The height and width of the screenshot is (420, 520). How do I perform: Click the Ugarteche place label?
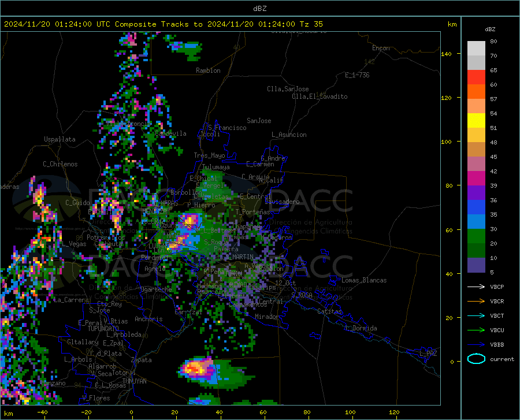(156, 289)
